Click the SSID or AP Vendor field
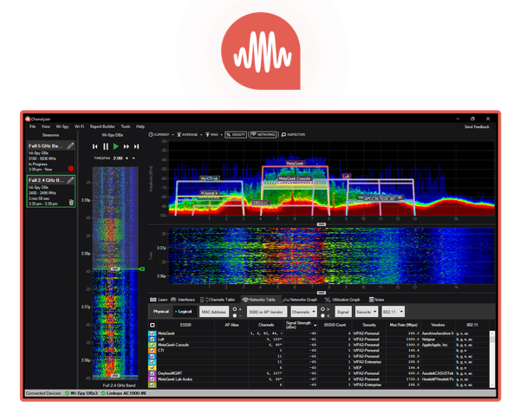 point(267,312)
